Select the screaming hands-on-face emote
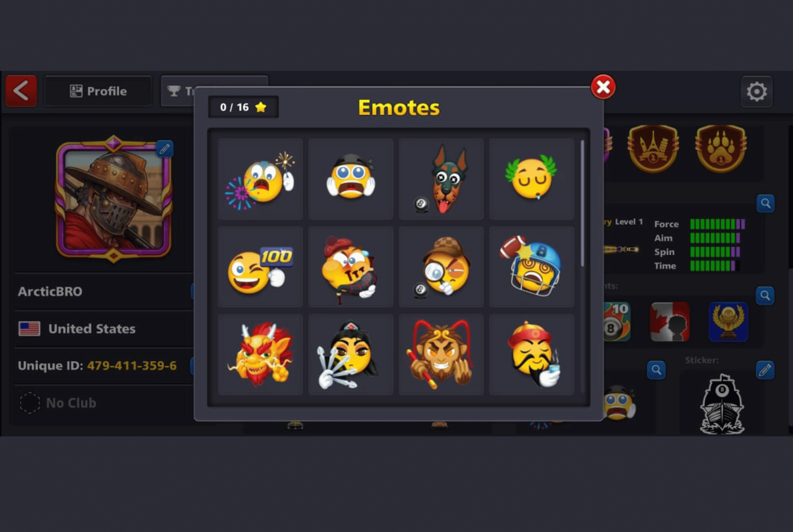793x532 pixels. [351, 179]
